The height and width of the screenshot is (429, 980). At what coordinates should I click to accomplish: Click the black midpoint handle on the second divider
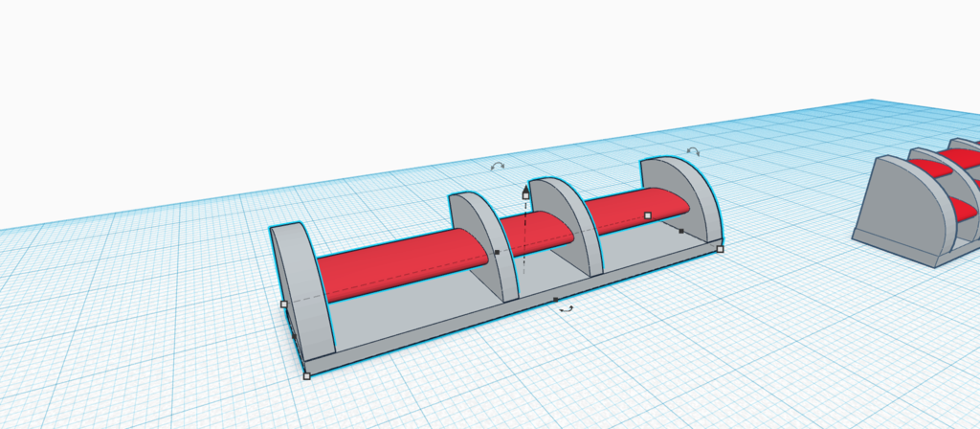coord(497,253)
